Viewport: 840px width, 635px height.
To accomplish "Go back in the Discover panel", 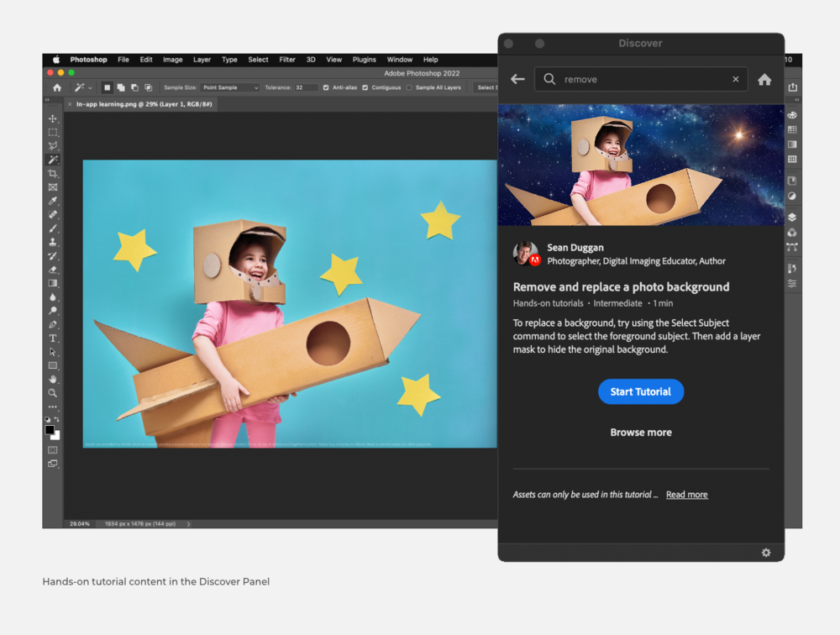I will click(517, 79).
